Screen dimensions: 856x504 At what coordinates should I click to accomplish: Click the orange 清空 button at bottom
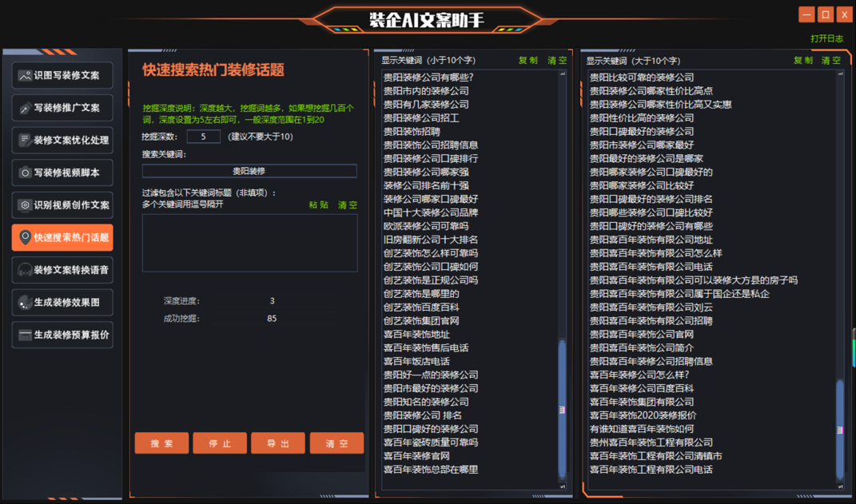point(336,443)
